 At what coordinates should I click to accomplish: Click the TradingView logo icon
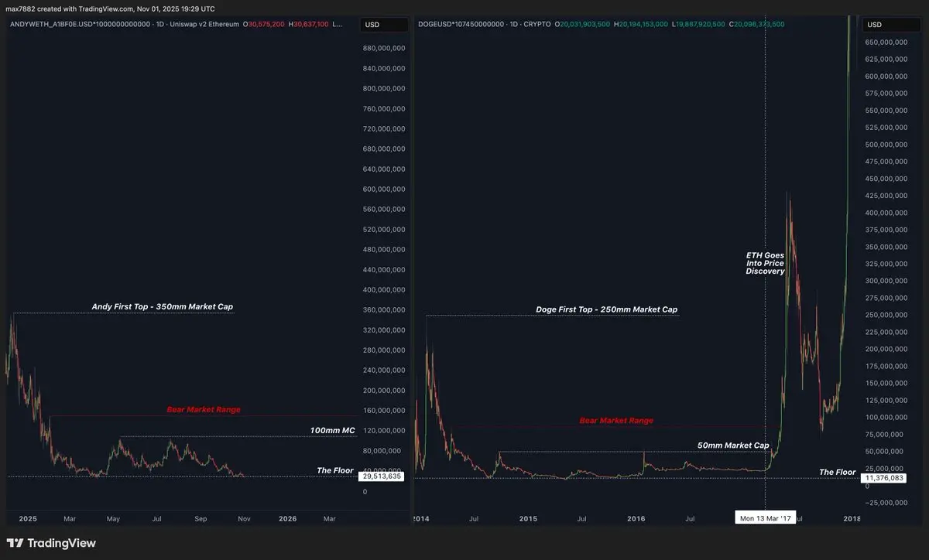15,543
